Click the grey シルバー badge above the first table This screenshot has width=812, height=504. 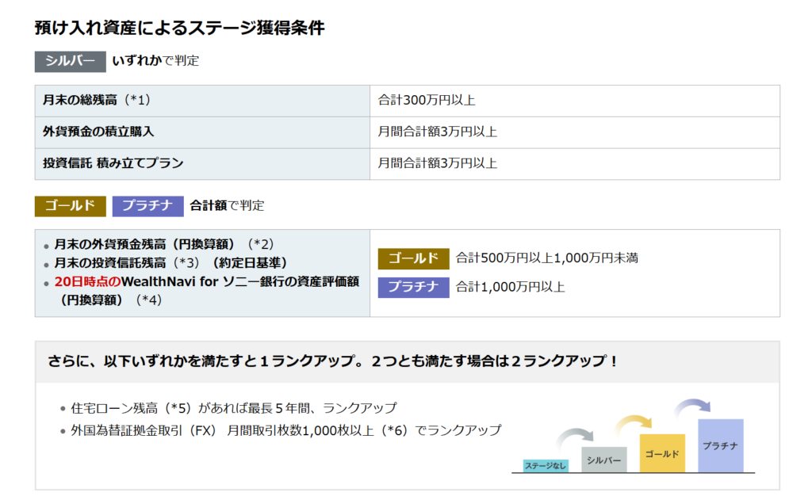pyautogui.click(x=71, y=61)
